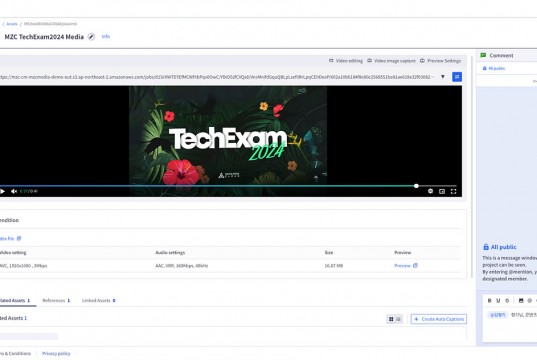Enter fullscreen video mode
Image resolution: width=537 pixels, height=360 pixels.
click(453, 191)
